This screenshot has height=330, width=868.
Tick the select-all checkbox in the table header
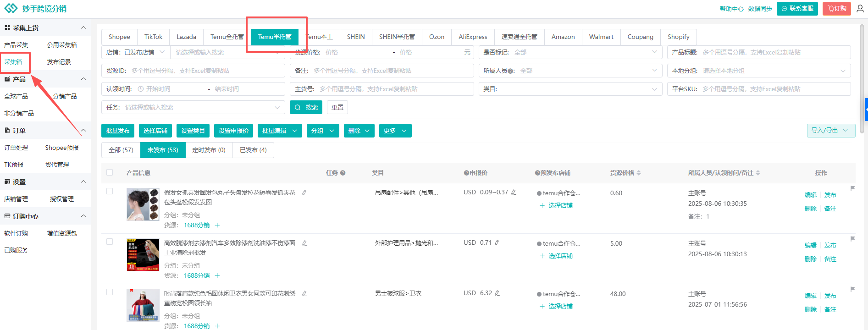110,172
